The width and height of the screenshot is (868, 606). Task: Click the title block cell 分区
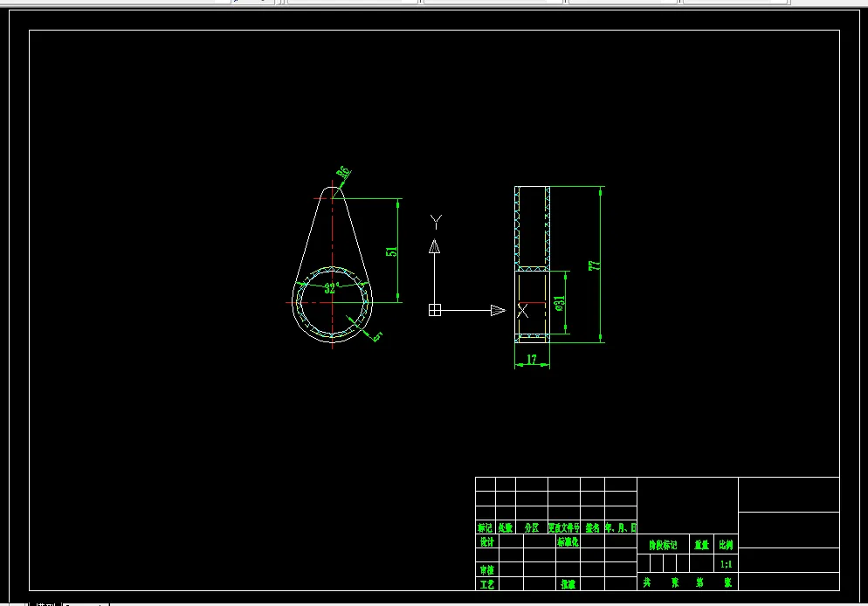point(532,527)
